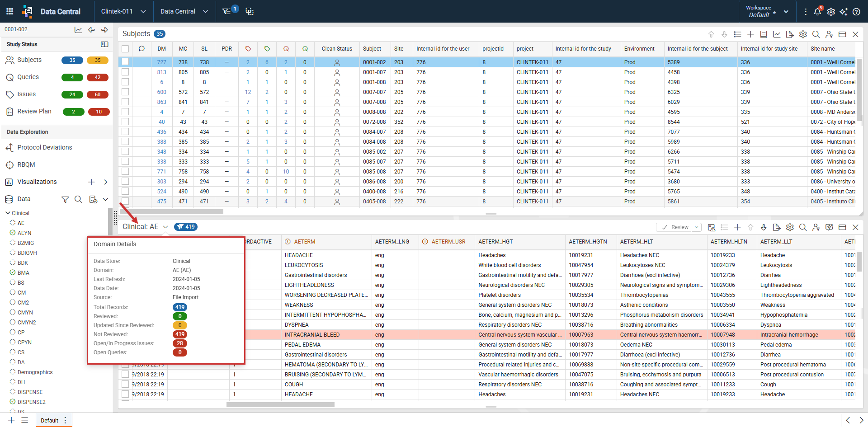Close the Subjects panel
Screen dimensions: 868x427
coord(855,34)
